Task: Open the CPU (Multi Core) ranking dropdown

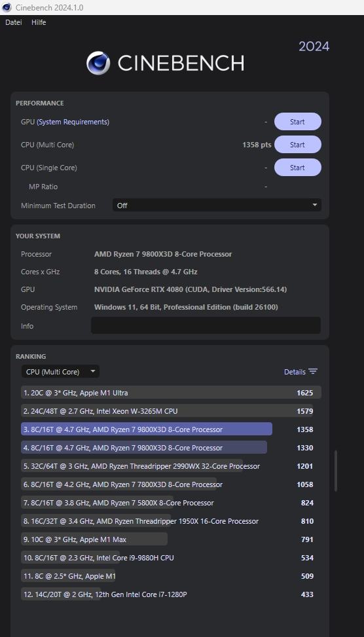Action: pos(60,371)
